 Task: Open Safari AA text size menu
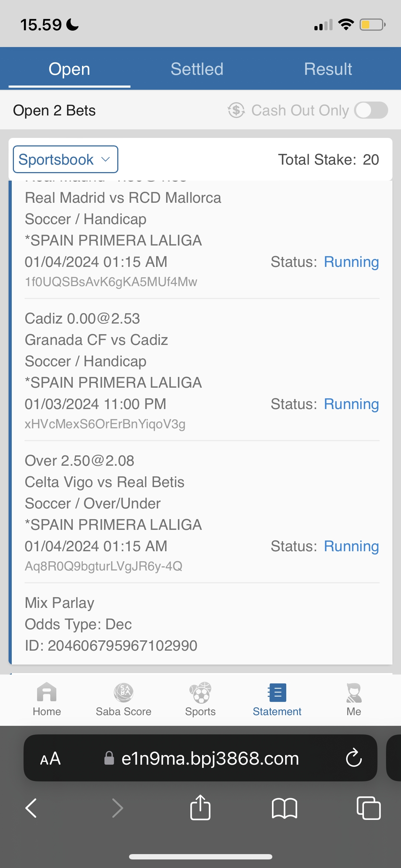50,758
